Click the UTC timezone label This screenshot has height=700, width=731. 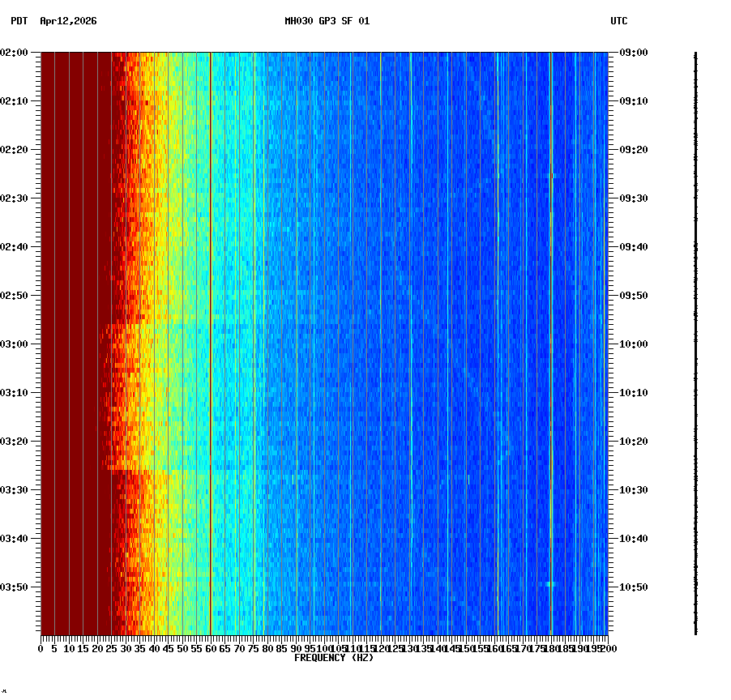click(x=620, y=23)
